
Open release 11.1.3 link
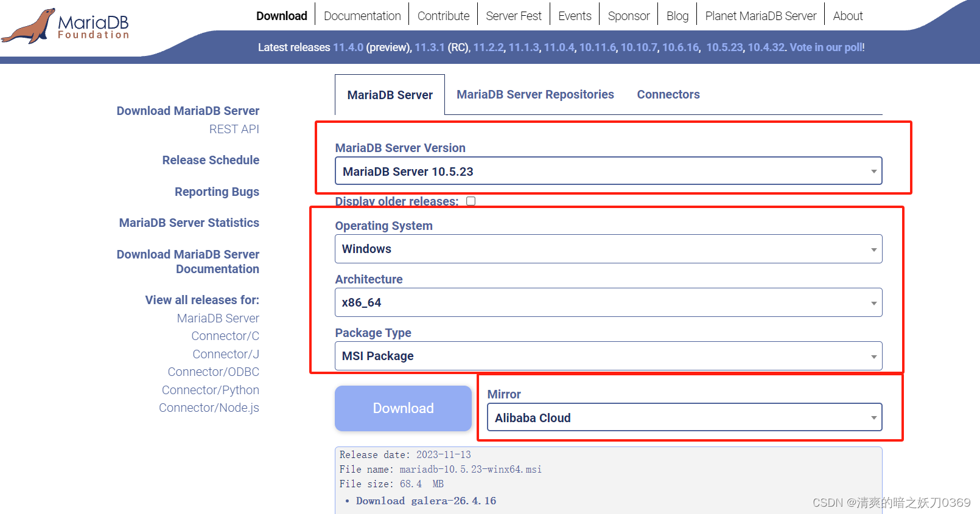click(523, 47)
